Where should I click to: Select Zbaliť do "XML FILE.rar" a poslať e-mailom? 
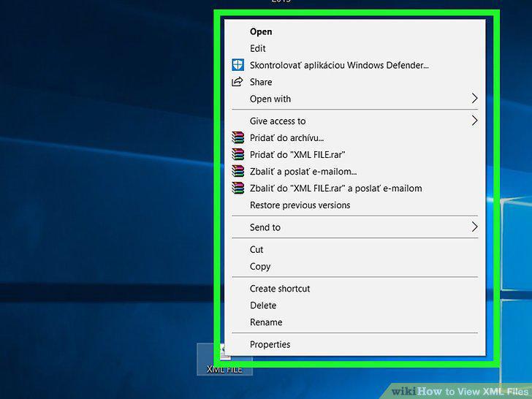(x=336, y=189)
